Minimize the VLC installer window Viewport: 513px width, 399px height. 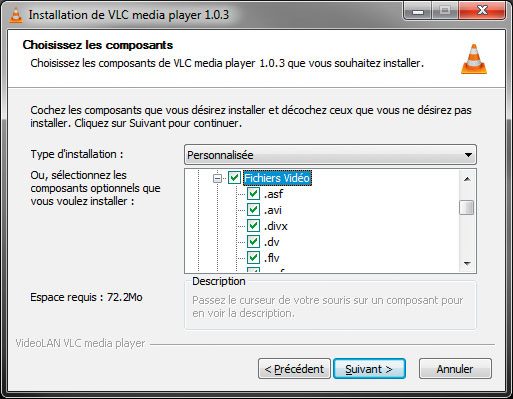point(418,12)
